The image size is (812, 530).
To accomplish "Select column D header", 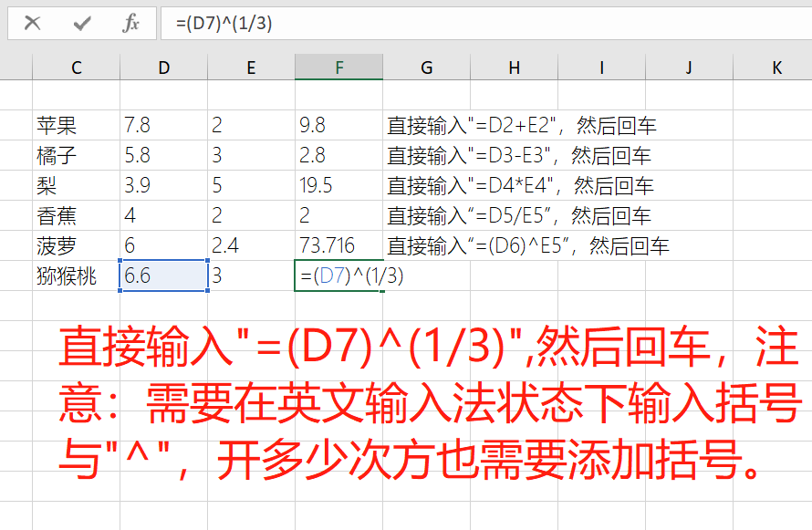I will [x=163, y=68].
